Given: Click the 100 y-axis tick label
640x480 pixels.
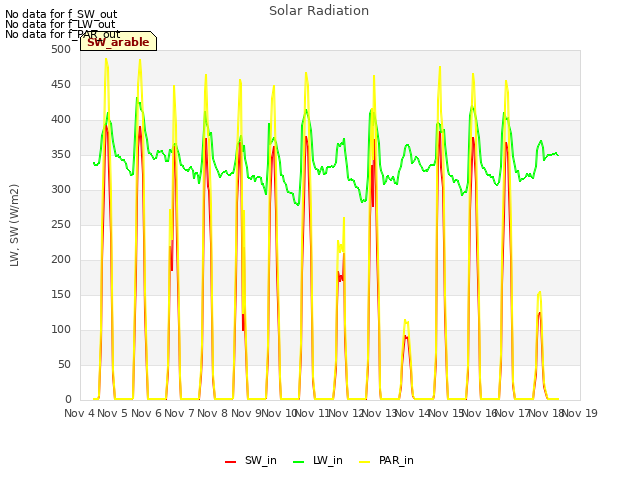Looking at the screenshot, I should click(61, 329).
